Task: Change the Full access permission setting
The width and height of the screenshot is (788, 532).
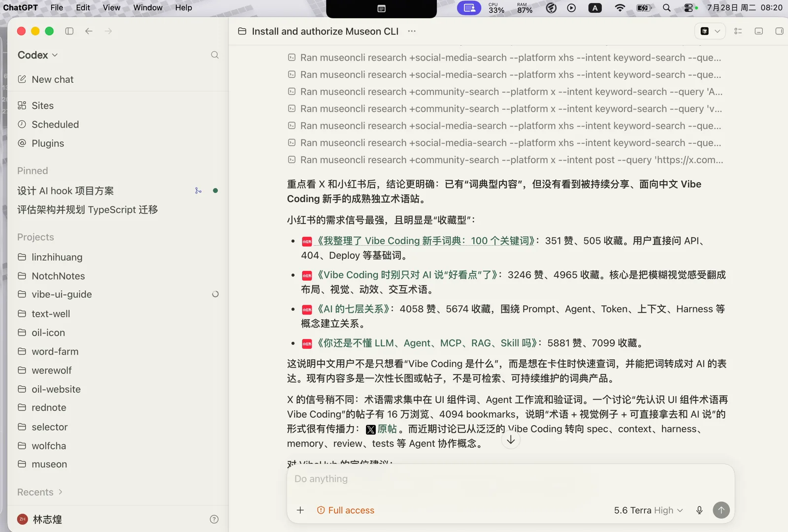Action: [345, 510]
